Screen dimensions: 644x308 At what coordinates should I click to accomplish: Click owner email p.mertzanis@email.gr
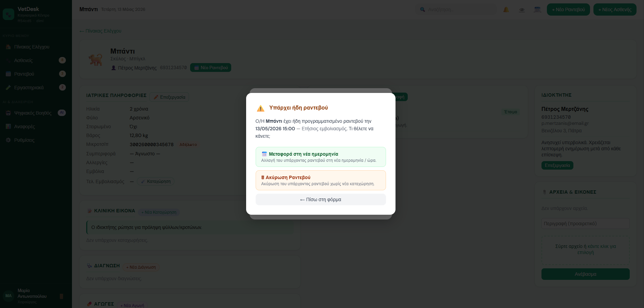coord(565,123)
